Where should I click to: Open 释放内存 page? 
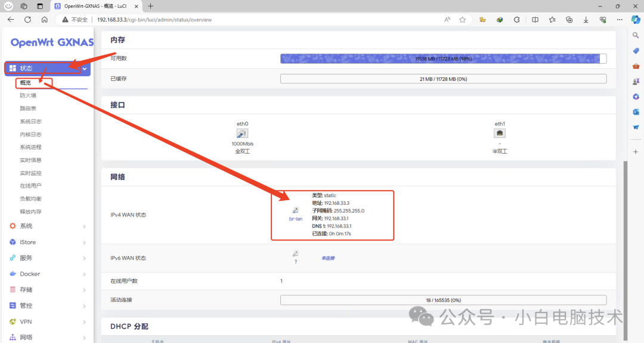click(31, 212)
